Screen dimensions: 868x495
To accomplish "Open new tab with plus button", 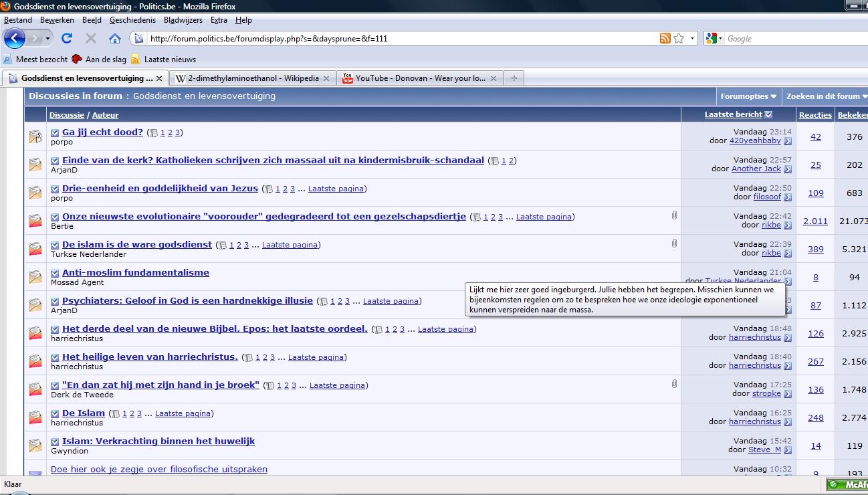I will coord(514,78).
